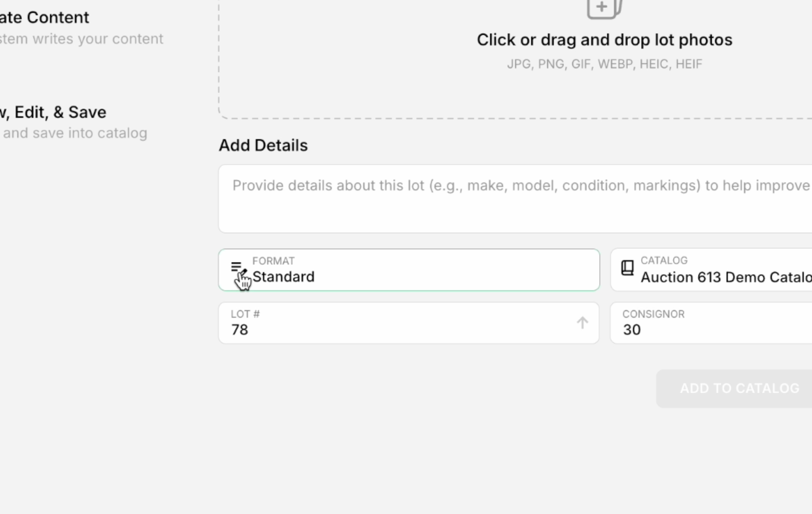Click the "and save into catalog" description
This screenshot has height=514, width=812.
(x=75, y=133)
